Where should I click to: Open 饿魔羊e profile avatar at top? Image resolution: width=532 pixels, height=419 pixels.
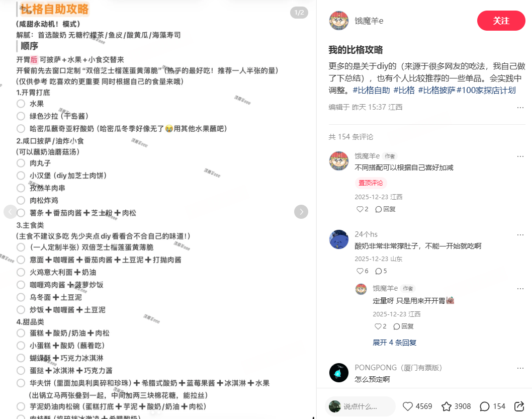(x=338, y=21)
